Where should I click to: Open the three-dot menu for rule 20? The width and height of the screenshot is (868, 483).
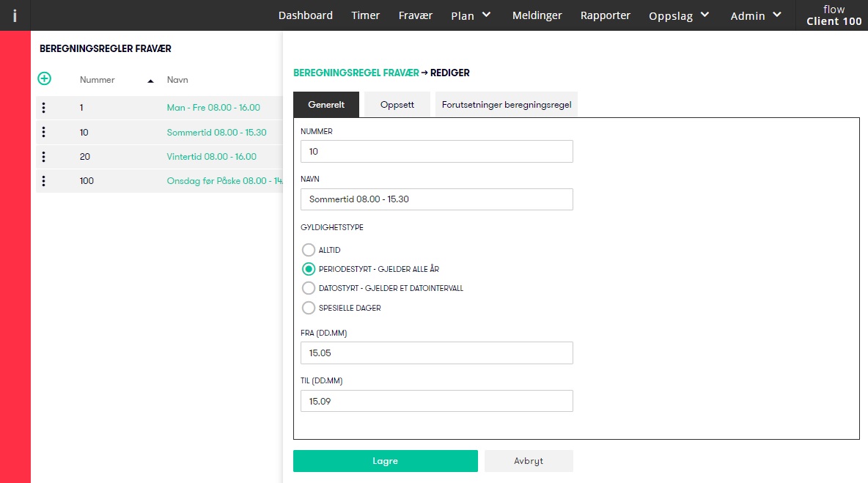(x=44, y=156)
